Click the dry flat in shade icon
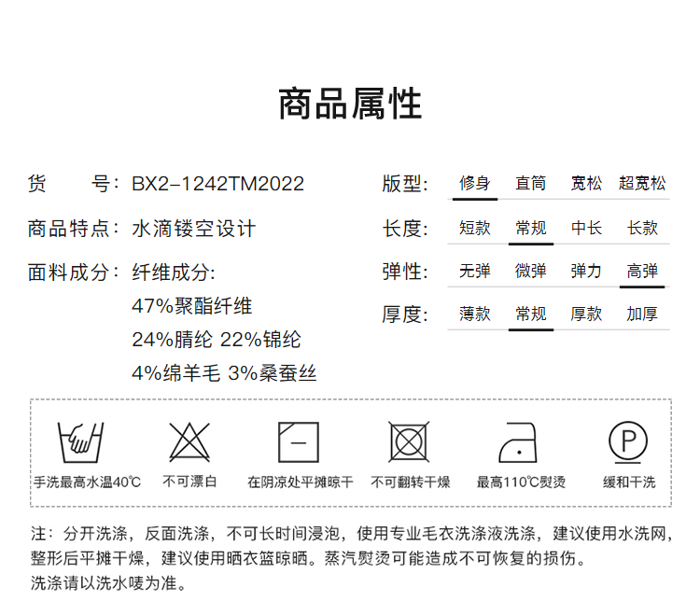 pos(299,441)
